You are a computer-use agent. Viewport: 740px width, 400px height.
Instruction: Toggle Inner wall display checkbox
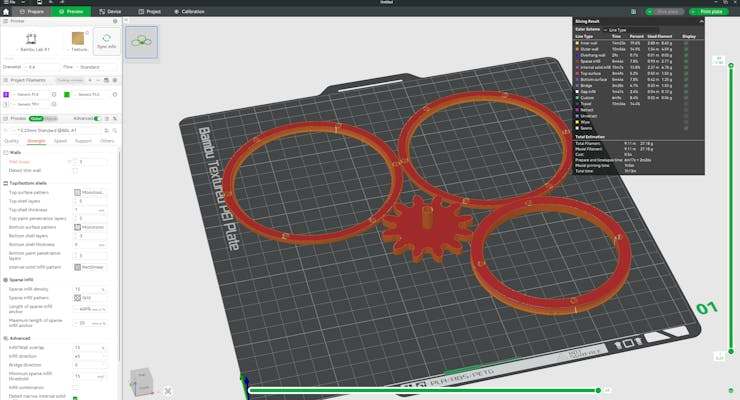(686, 43)
